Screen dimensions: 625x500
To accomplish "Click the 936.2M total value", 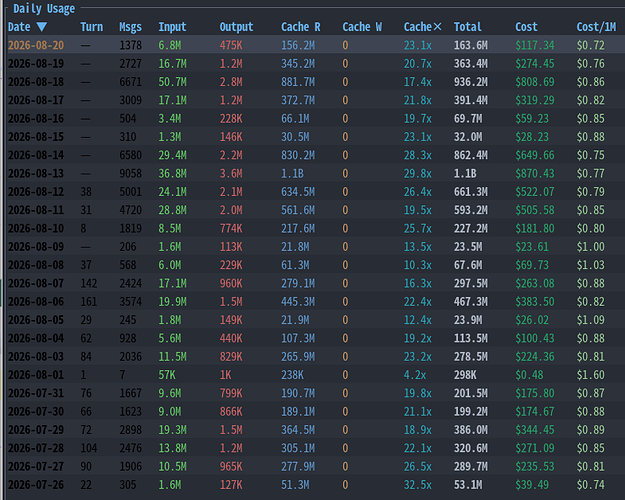I will [470, 82].
